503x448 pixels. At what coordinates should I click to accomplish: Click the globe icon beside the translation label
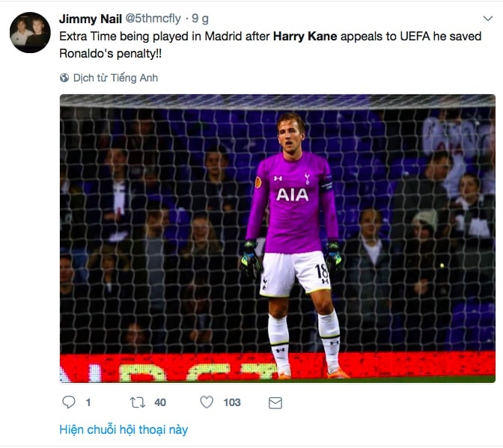[x=64, y=78]
